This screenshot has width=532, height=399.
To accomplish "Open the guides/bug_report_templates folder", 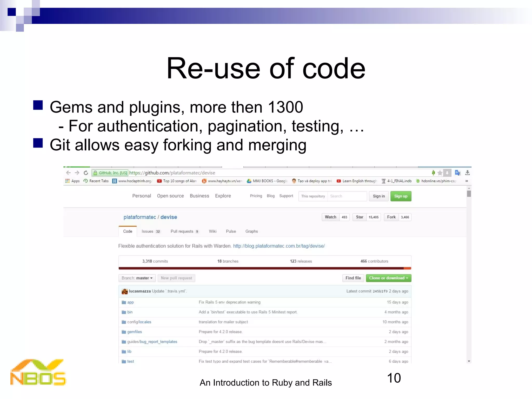I will pos(152,342).
